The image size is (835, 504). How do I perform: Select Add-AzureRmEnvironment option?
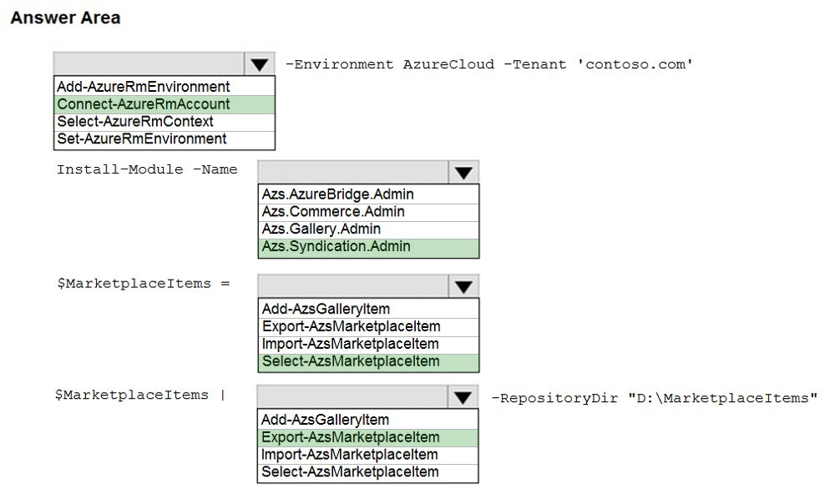pyautogui.click(x=164, y=87)
